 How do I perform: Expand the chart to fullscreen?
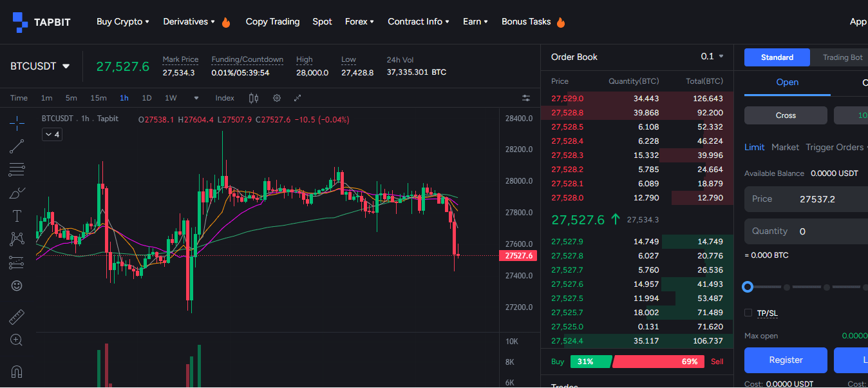pos(297,98)
